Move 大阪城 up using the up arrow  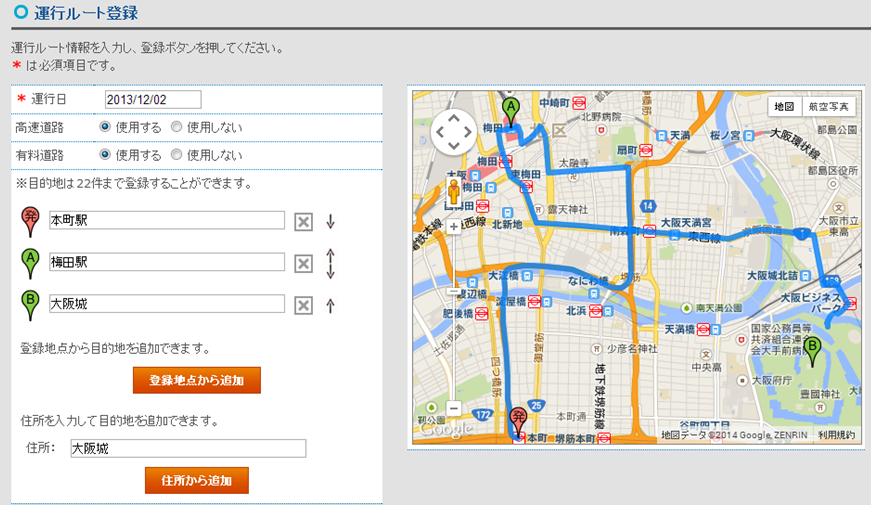tap(331, 305)
